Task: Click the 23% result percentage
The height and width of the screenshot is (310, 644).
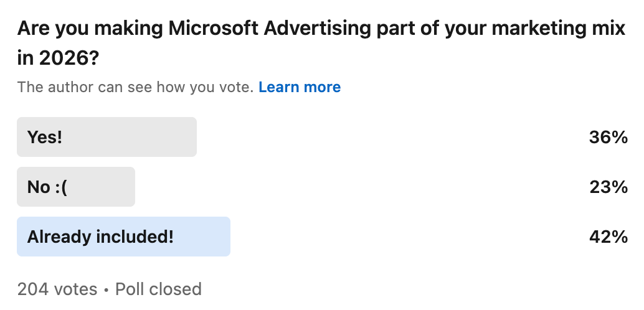Action: (608, 187)
